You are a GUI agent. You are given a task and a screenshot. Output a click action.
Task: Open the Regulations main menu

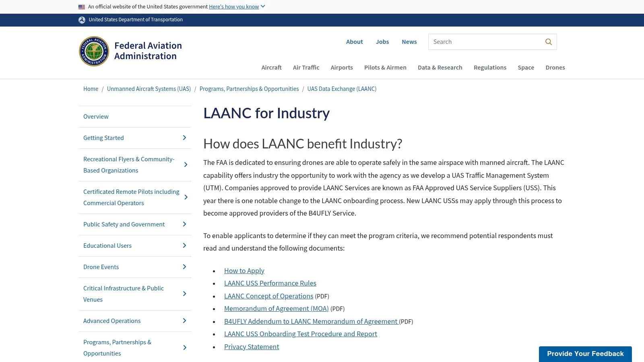[x=490, y=68]
